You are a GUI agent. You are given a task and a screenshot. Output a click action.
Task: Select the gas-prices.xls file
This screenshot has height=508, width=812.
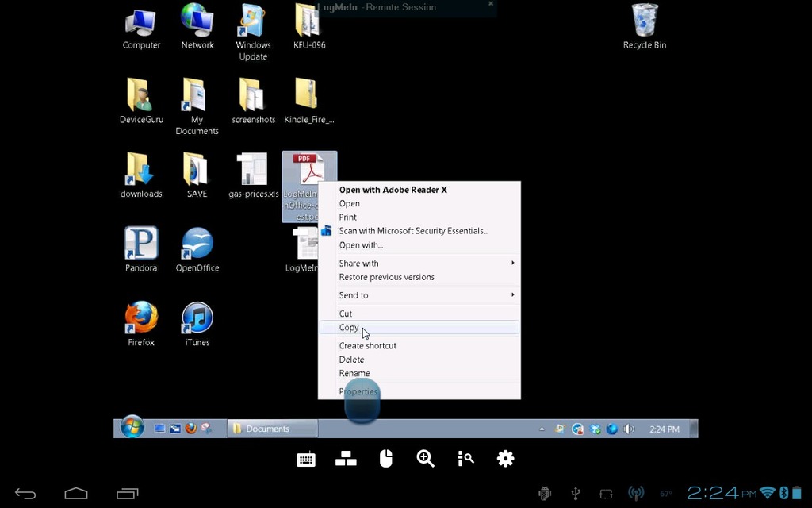pyautogui.click(x=253, y=175)
